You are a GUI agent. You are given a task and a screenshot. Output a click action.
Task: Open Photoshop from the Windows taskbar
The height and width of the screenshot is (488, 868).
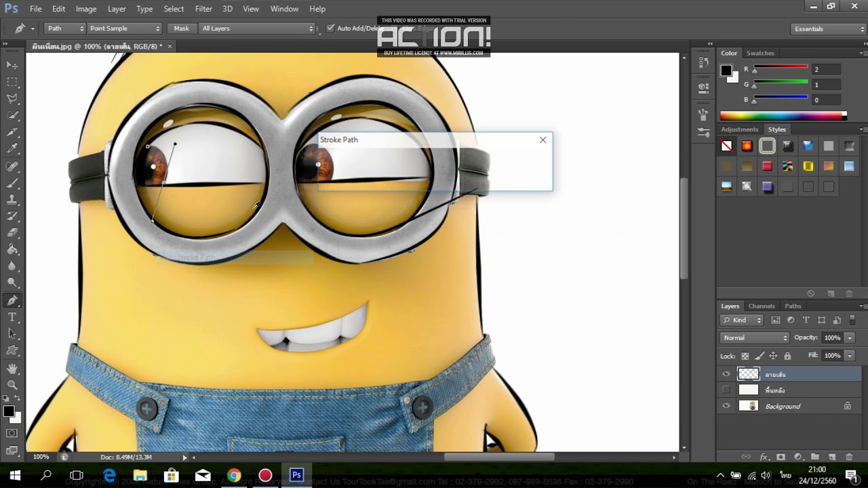296,475
